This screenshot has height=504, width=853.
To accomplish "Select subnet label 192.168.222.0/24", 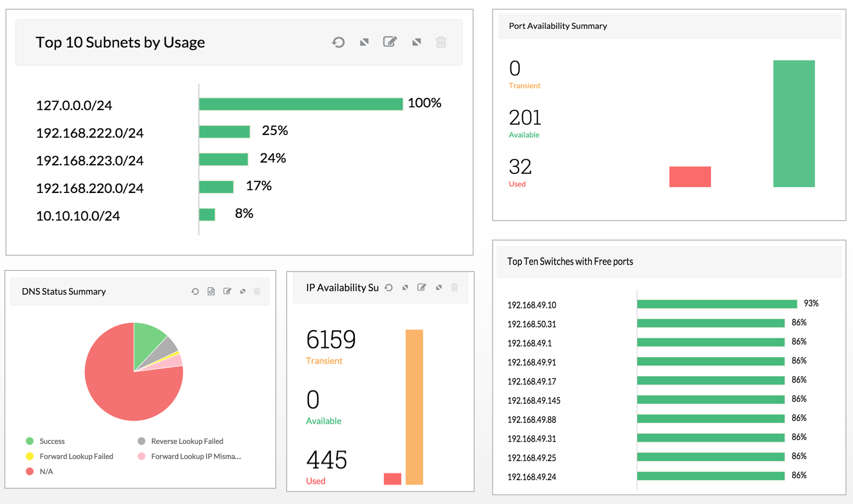I will click(89, 133).
